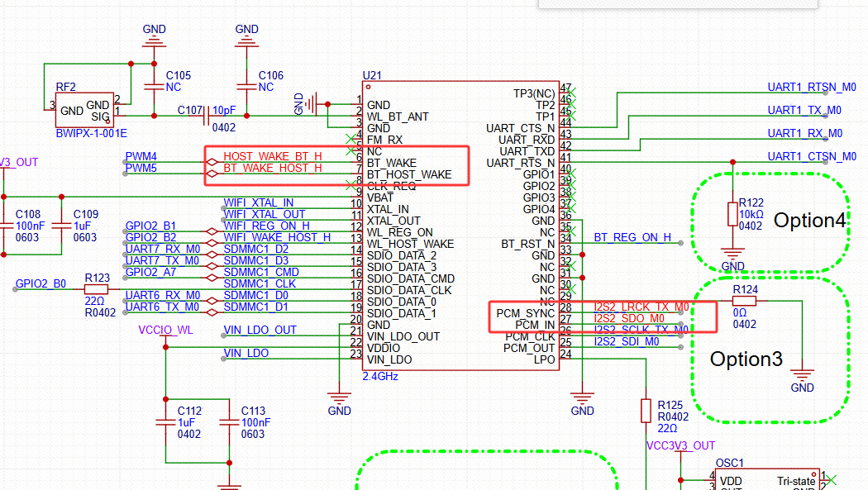
Task: Click the VIN_LDO_OUT net label
Action: pos(260,330)
